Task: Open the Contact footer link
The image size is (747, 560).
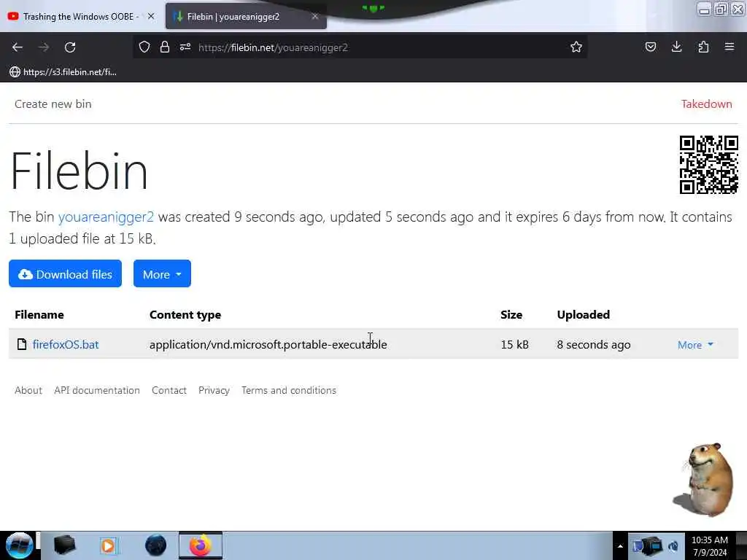Action: click(x=169, y=390)
